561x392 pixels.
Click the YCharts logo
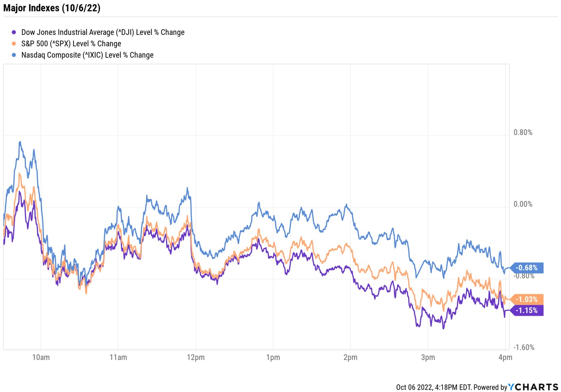pos(533,387)
